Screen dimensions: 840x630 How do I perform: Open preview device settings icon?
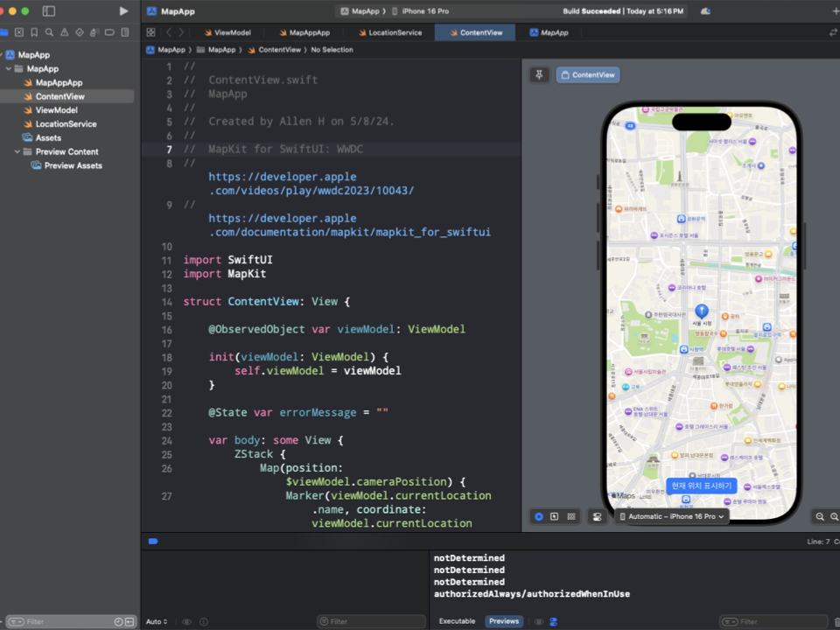[x=597, y=516]
